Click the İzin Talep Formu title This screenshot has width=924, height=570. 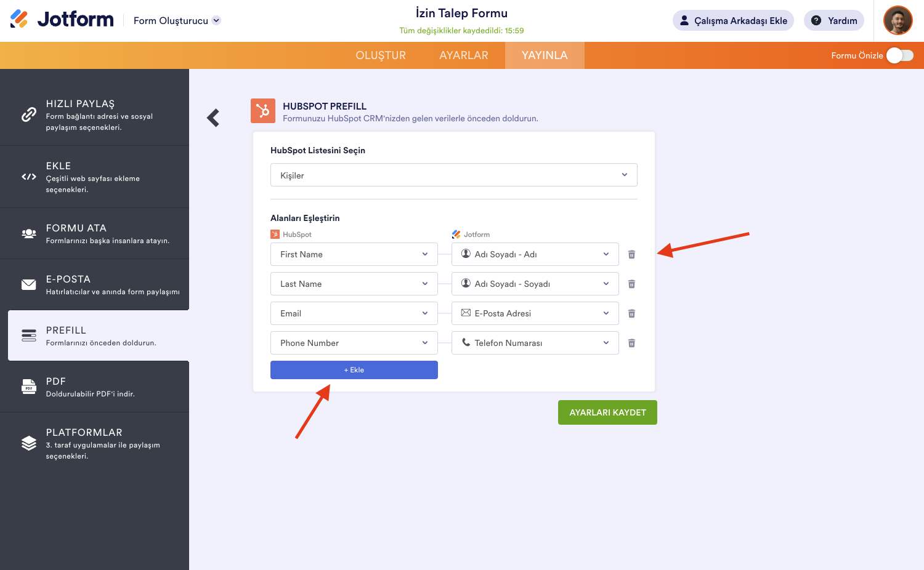(x=461, y=13)
